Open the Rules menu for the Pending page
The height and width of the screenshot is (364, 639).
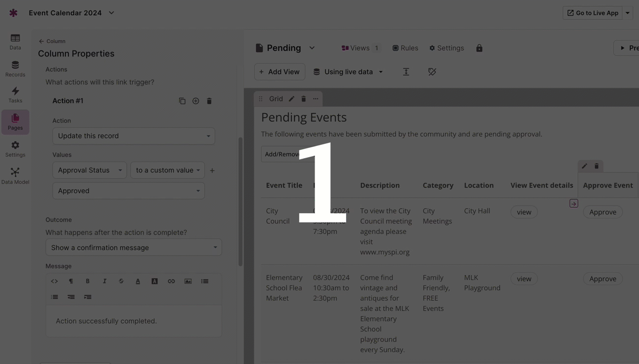405,48
